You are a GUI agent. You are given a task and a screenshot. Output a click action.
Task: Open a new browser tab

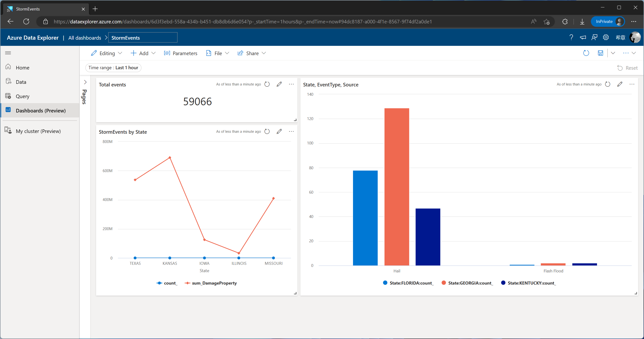[95, 9]
